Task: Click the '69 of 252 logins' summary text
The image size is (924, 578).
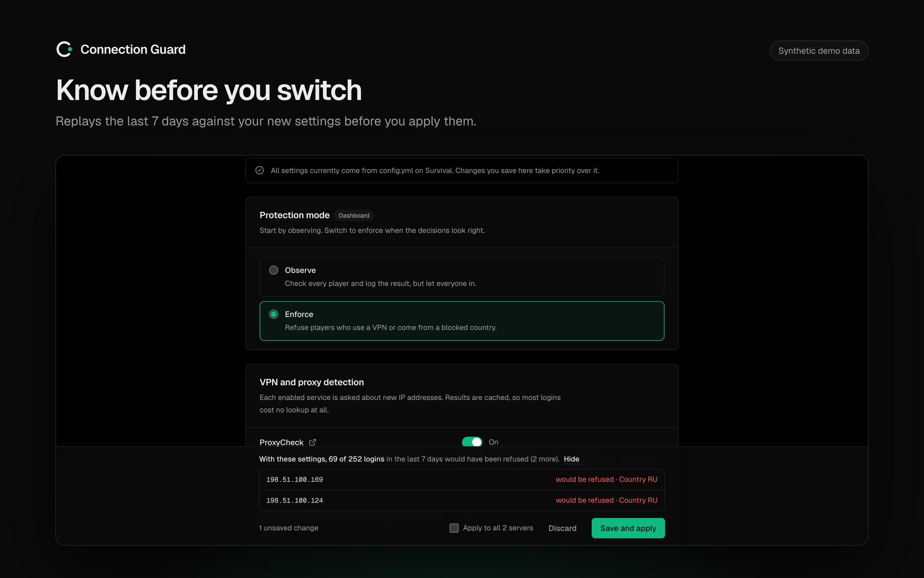Action: 356,459
